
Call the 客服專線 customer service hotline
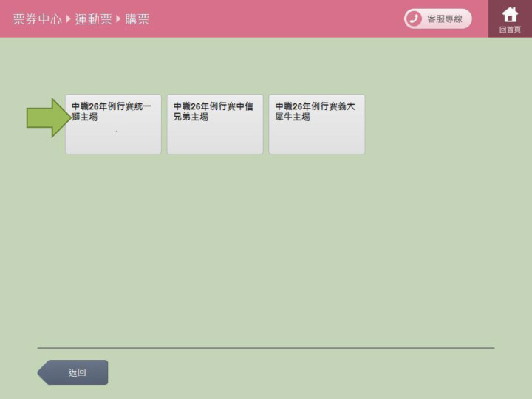click(x=437, y=18)
